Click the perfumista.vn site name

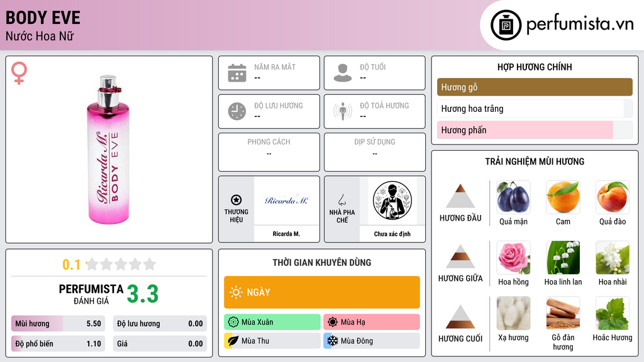coord(580,25)
